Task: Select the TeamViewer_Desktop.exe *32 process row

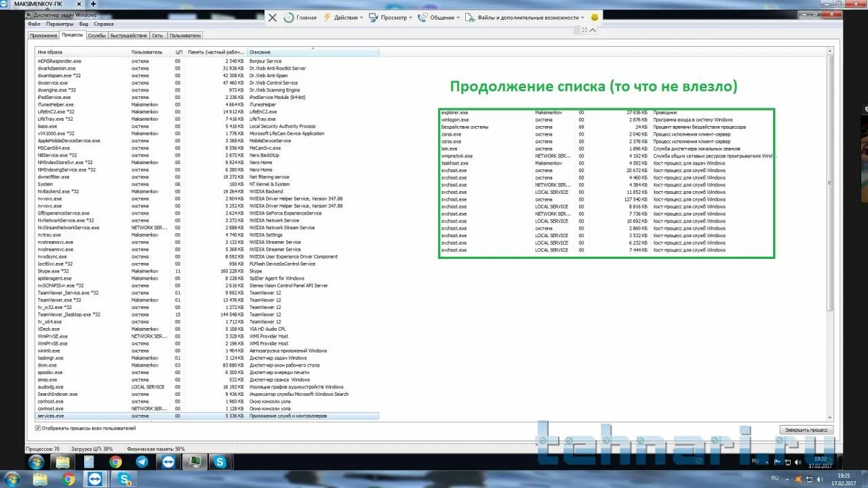Action: coord(207,314)
